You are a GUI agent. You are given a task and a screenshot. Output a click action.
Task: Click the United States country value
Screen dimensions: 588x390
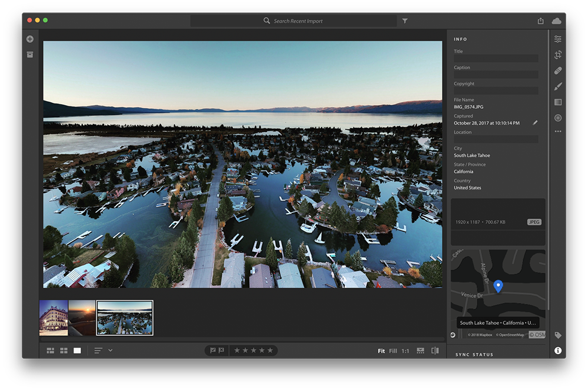click(467, 188)
